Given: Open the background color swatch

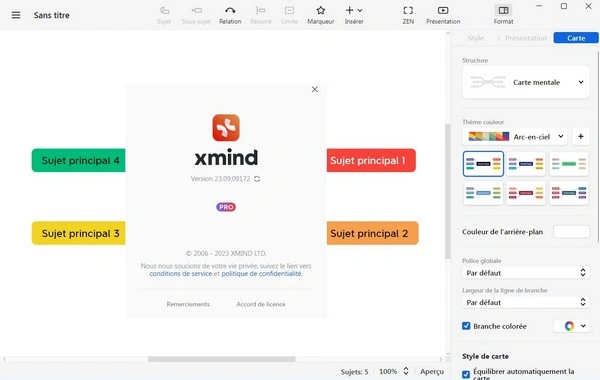Looking at the screenshot, I should [x=571, y=232].
